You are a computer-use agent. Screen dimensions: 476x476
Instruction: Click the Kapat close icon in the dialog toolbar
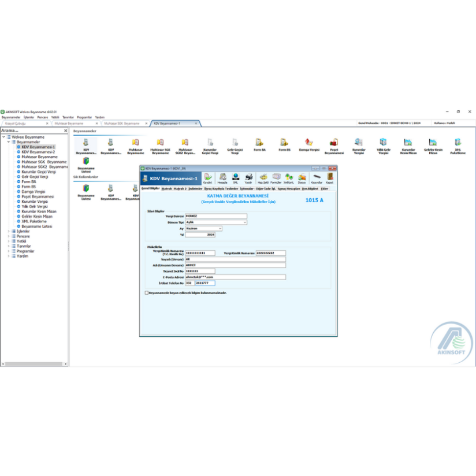click(x=330, y=178)
